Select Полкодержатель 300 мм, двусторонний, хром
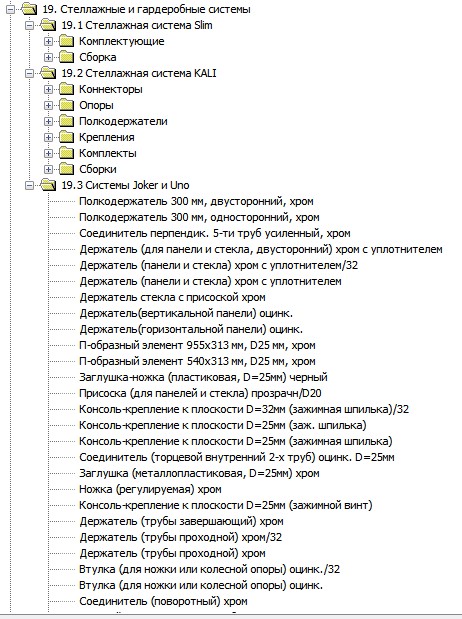 pos(196,201)
